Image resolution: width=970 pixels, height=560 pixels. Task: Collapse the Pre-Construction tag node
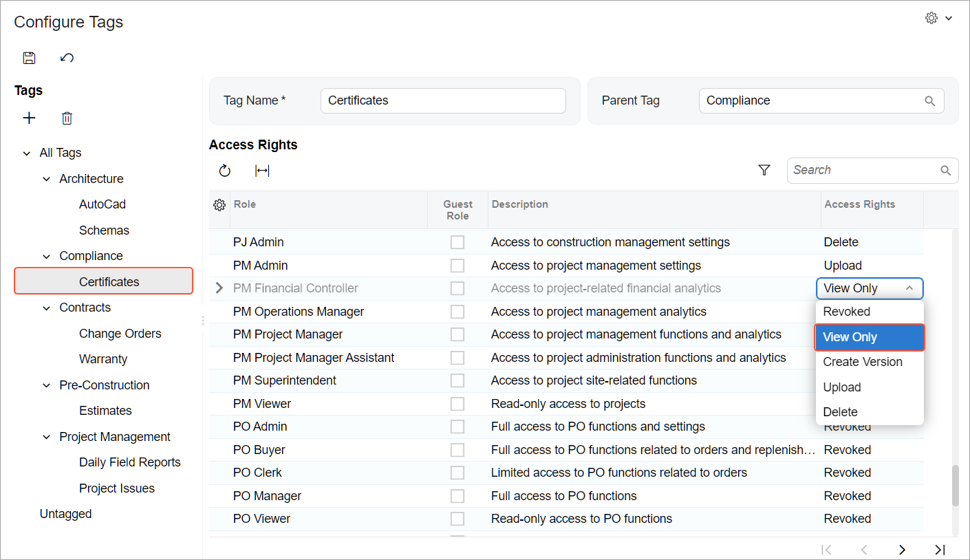click(x=47, y=385)
